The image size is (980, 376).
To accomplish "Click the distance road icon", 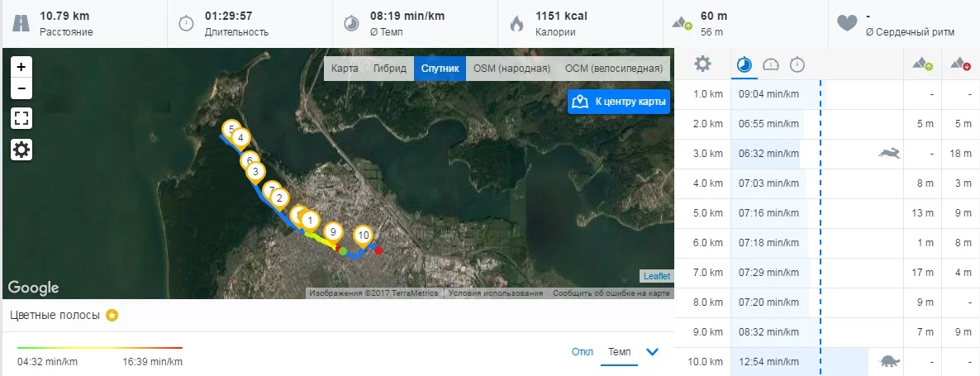I will 21,23.
